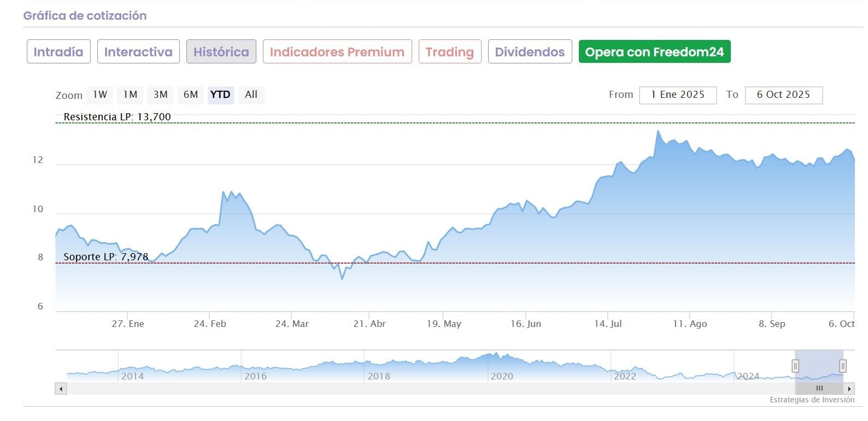Screen dimensions: 868x421
Task: Click the left navigator range handle
Action: click(795, 366)
